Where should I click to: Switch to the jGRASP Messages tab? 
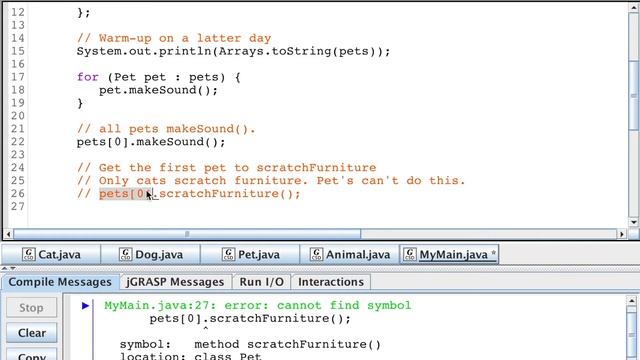175,282
